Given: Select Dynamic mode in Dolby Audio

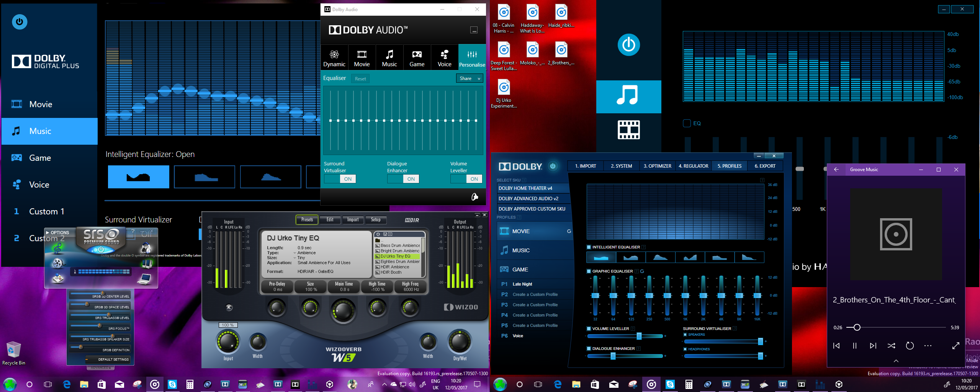Looking at the screenshot, I should click(x=334, y=58).
